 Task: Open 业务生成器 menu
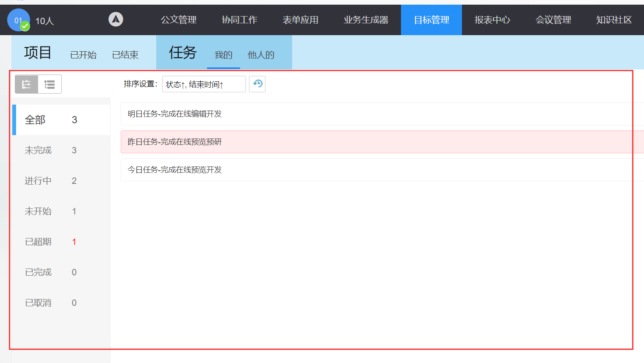click(x=366, y=20)
